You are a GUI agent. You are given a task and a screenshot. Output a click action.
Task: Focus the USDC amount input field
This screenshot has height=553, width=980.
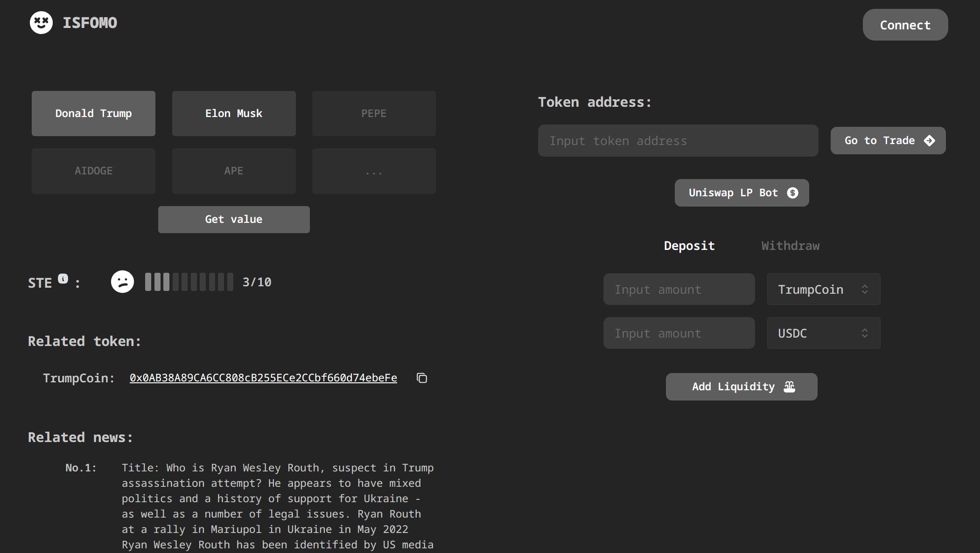coord(679,333)
